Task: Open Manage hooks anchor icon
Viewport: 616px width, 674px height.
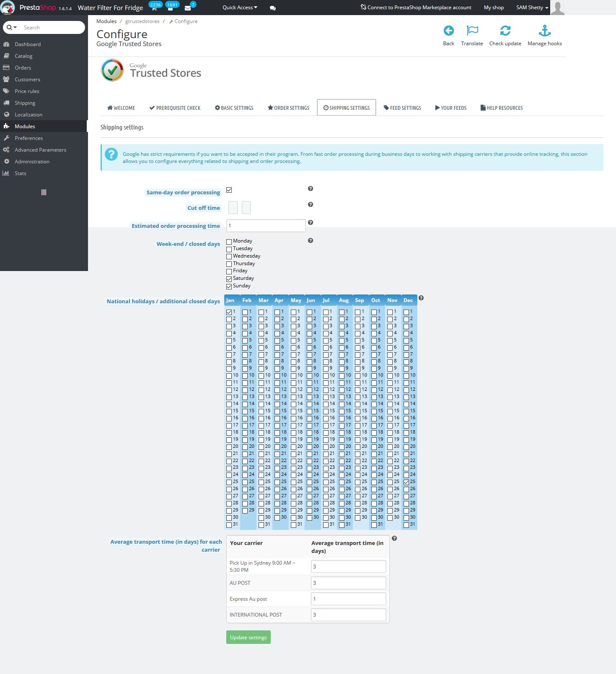Action: pyautogui.click(x=544, y=31)
